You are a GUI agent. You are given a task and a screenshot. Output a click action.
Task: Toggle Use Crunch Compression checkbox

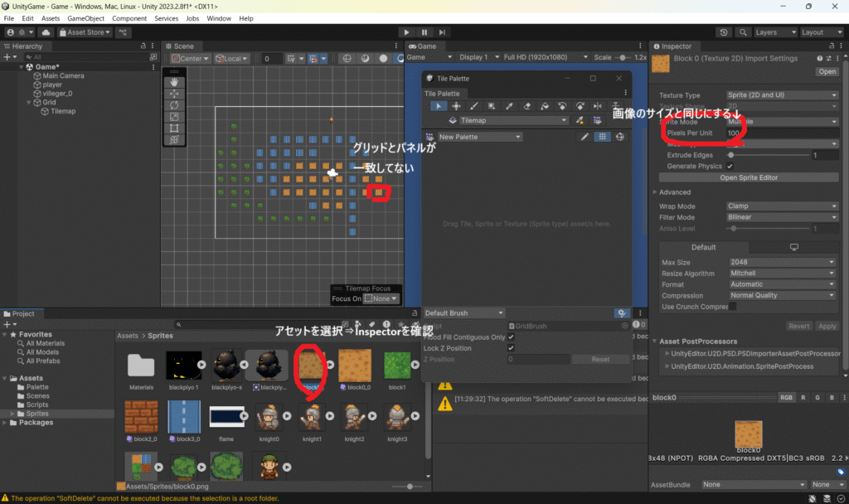tap(733, 307)
